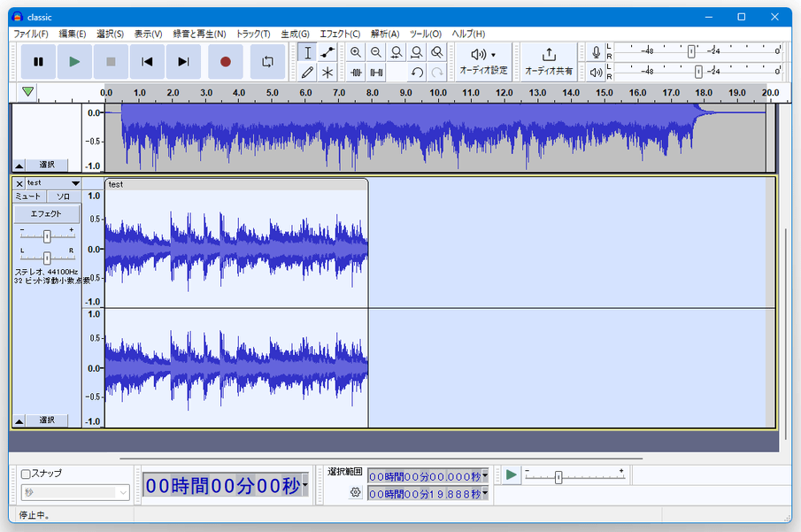801x532 pixels.
Task: Zoom out of the waveform
Action: click(x=376, y=52)
